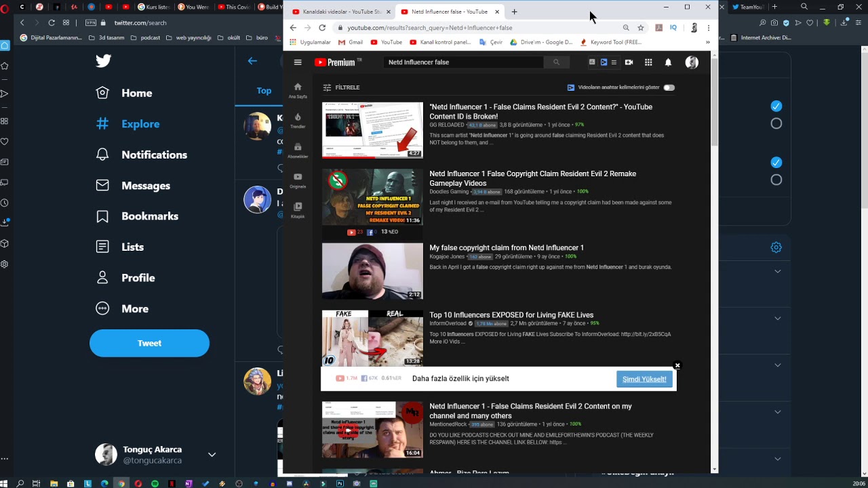Select the Top tab on Twitter search
The width and height of the screenshot is (868, 488).
pyautogui.click(x=264, y=90)
